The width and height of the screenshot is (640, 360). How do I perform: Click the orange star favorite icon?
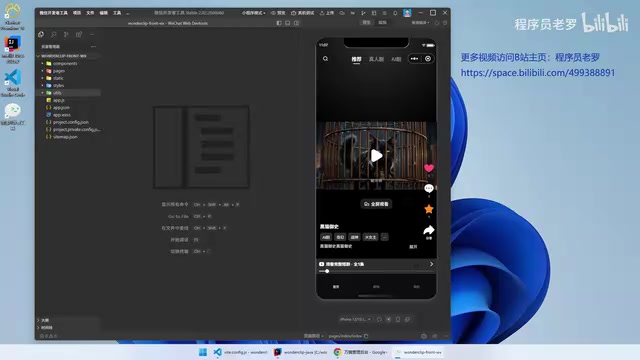(x=429, y=209)
